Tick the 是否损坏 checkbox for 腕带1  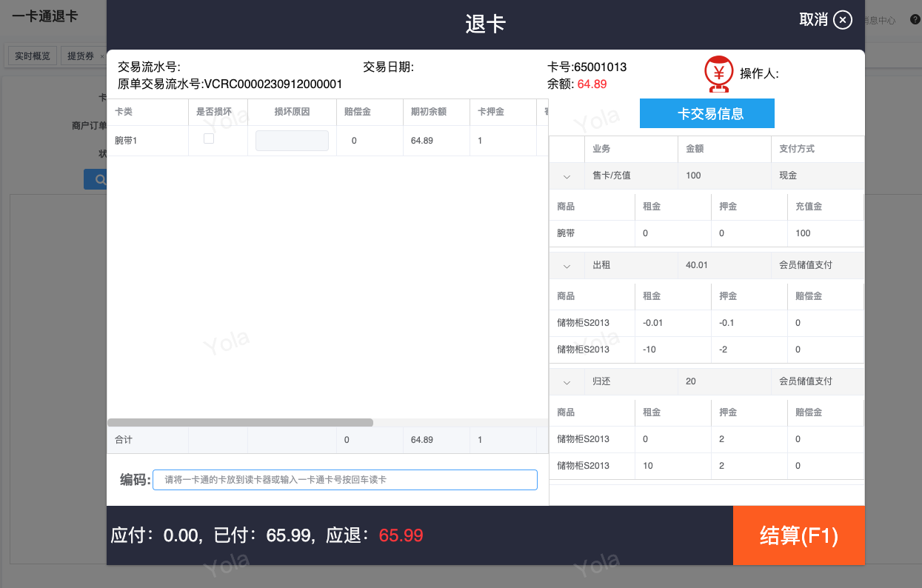(x=209, y=138)
